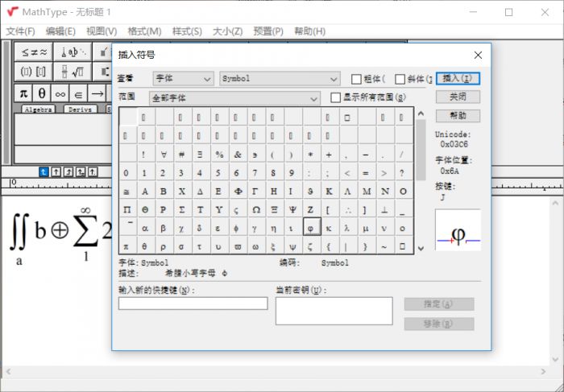Open the Symbol font dropdown

click(x=280, y=79)
